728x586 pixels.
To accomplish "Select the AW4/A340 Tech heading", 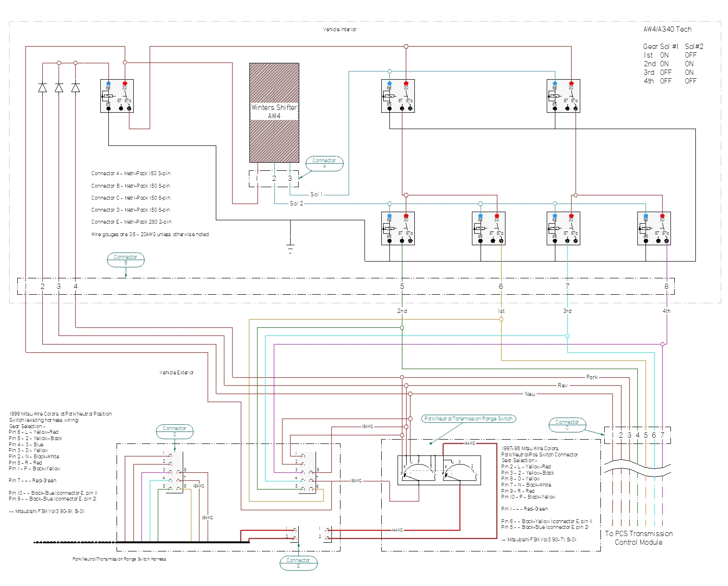I will point(668,29).
